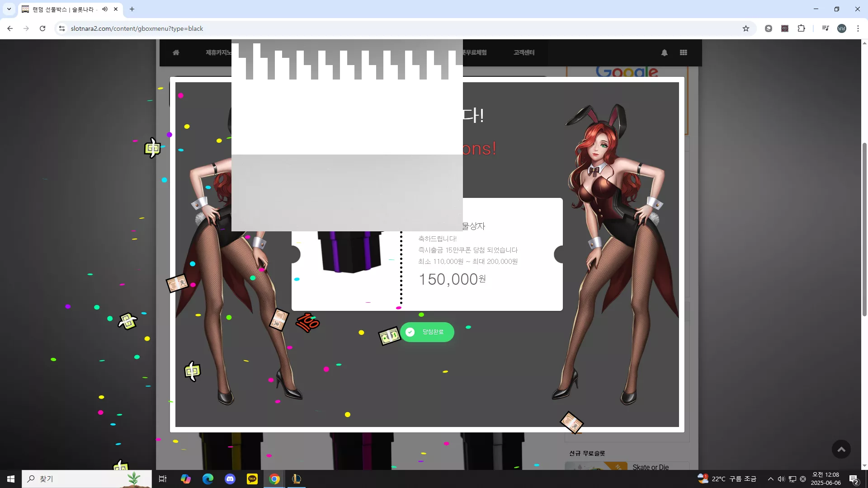This screenshot has height=488, width=868.
Task: Click the 150,000원 prize amount
Action: [x=453, y=279]
